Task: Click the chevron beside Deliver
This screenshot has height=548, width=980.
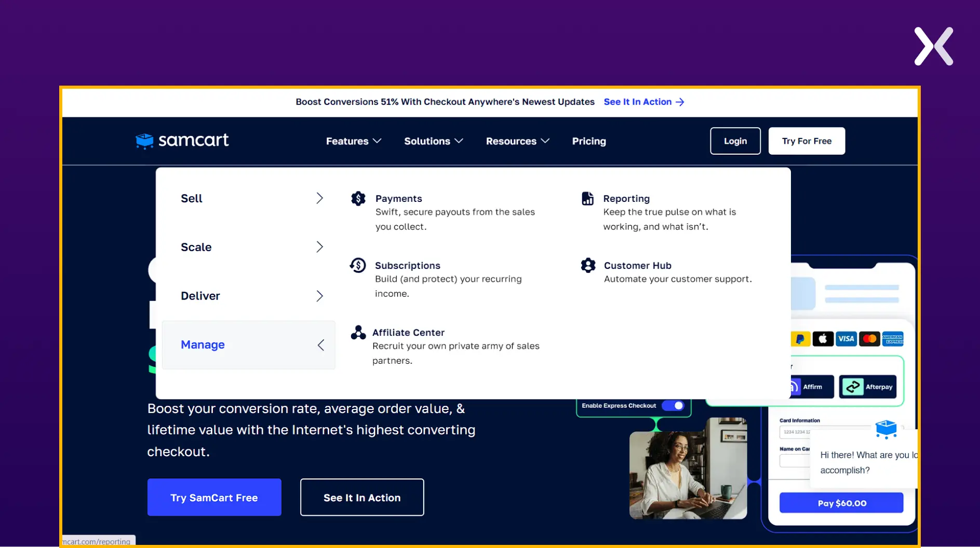Action: pyautogui.click(x=319, y=296)
